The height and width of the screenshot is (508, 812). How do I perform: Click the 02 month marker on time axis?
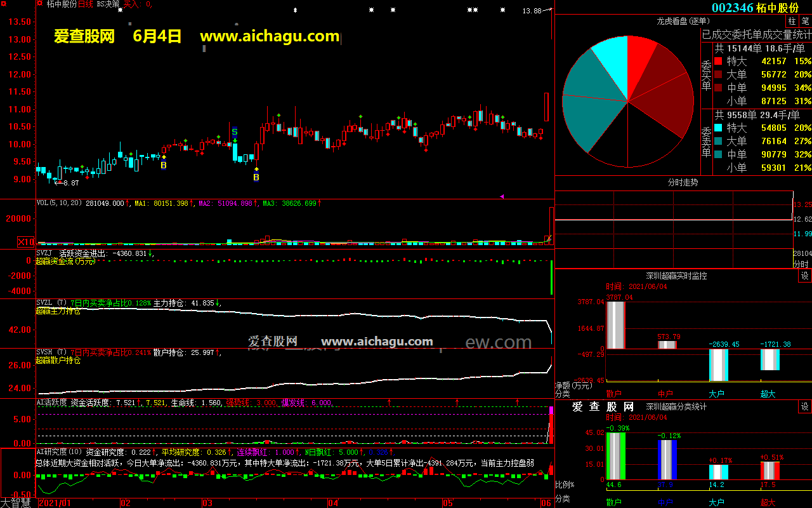pos(126,503)
